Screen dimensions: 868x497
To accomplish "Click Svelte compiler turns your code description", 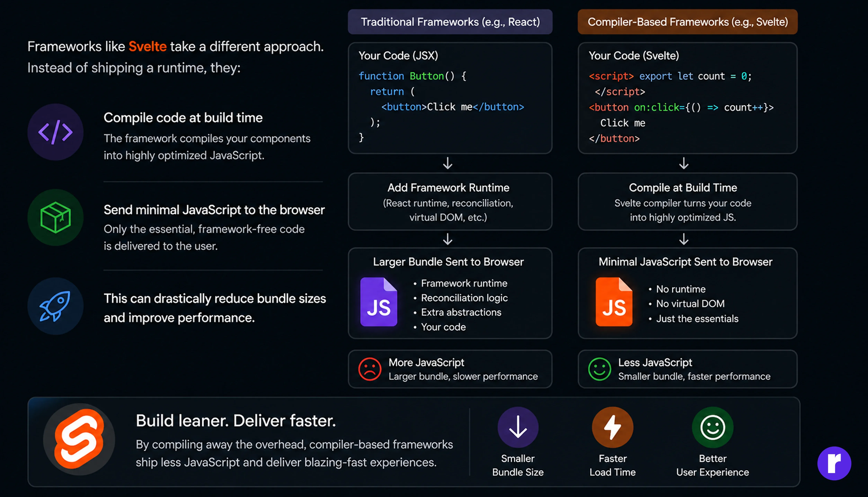I will click(683, 210).
